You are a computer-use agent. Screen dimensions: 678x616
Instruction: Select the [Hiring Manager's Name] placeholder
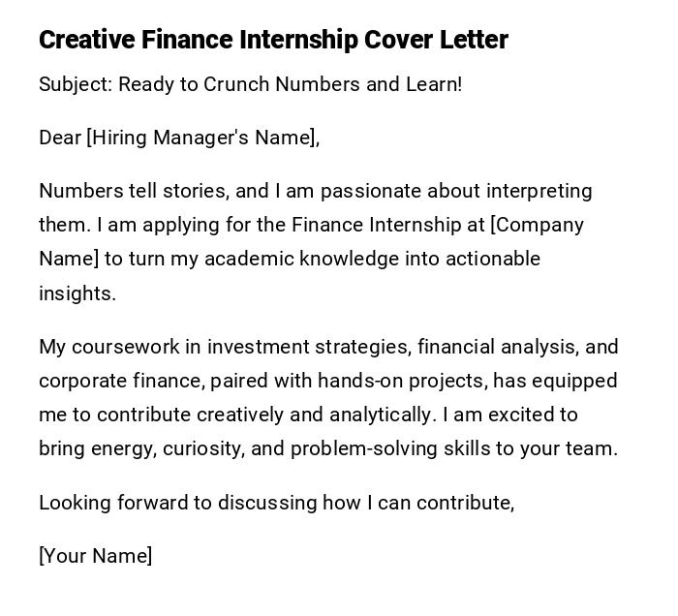coord(201,138)
